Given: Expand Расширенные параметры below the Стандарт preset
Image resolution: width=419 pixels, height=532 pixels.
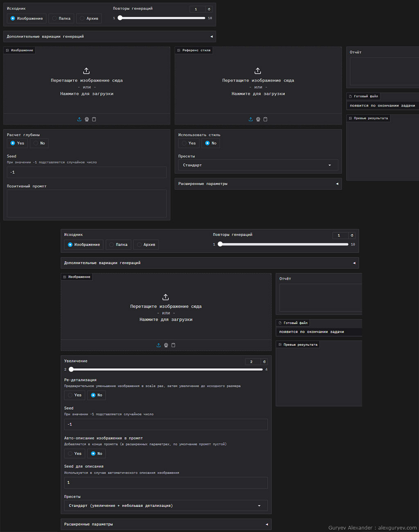Looking at the screenshot, I should click(258, 184).
